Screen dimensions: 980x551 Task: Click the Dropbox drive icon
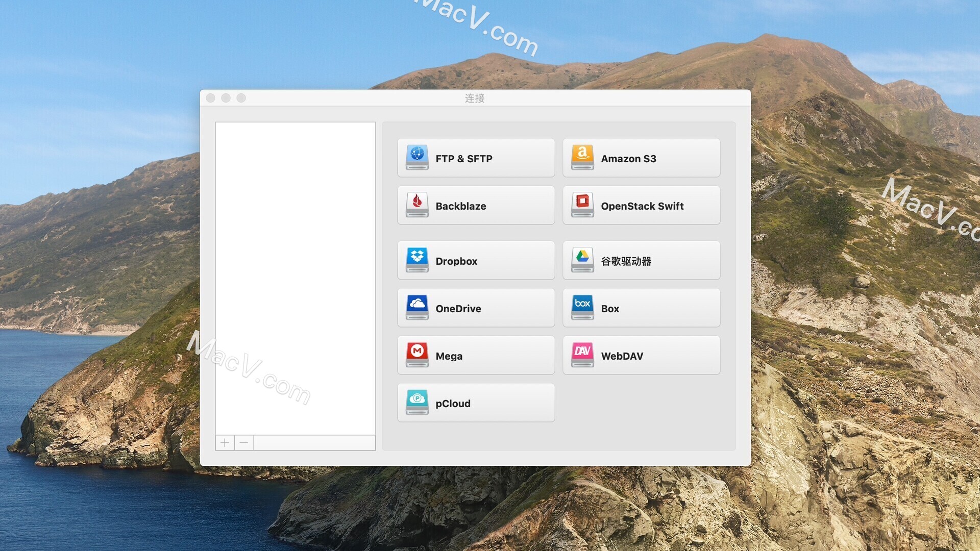tap(416, 260)
